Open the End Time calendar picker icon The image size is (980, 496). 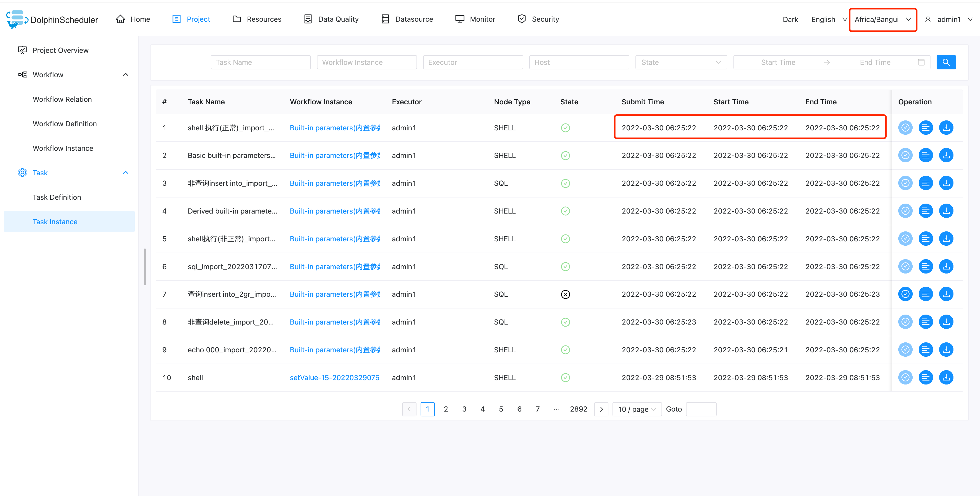coord(921,62)
